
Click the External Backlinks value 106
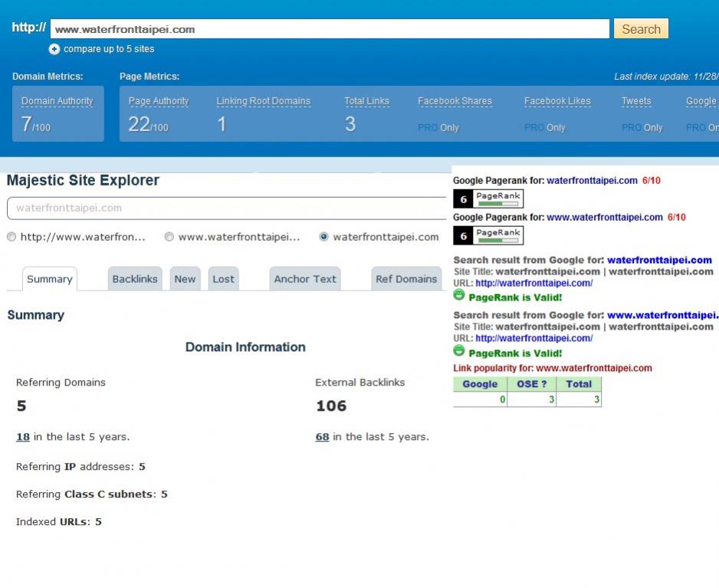[331, 406]
